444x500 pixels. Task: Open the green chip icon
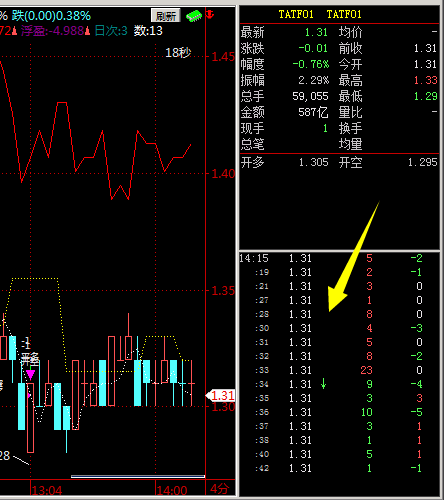[x=194, y=16]
